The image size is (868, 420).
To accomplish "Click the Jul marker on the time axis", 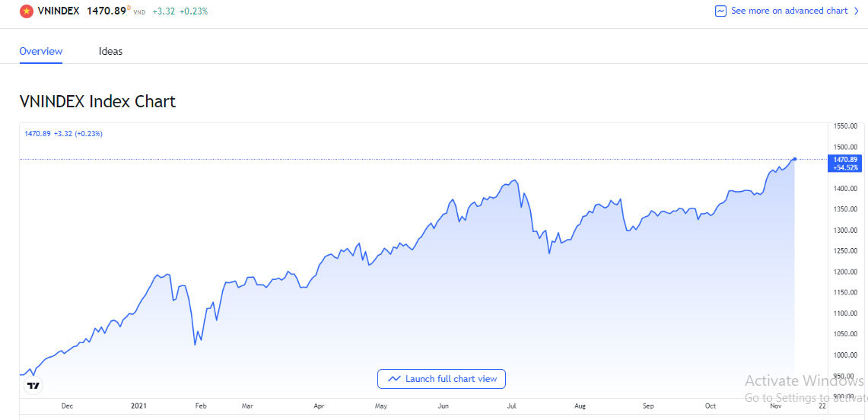I will pos(512,406).
